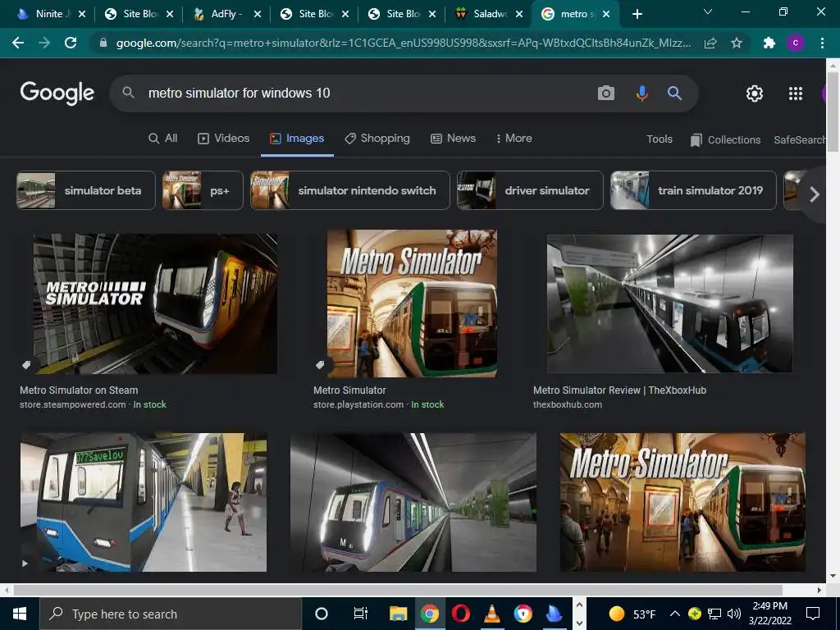This screenshot has height=630, width=840.
Task: Click the Cortana circle icon on taskbar
Action: (x=322, y=614)
